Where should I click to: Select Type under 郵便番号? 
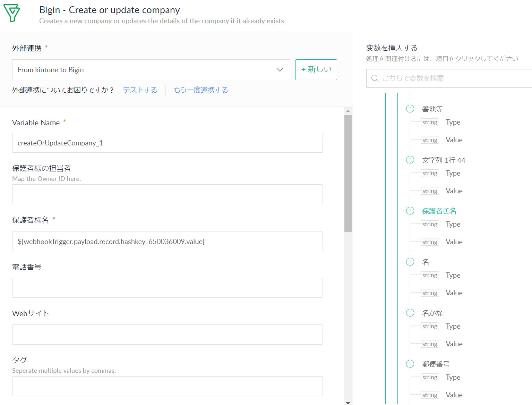point(453,377)
